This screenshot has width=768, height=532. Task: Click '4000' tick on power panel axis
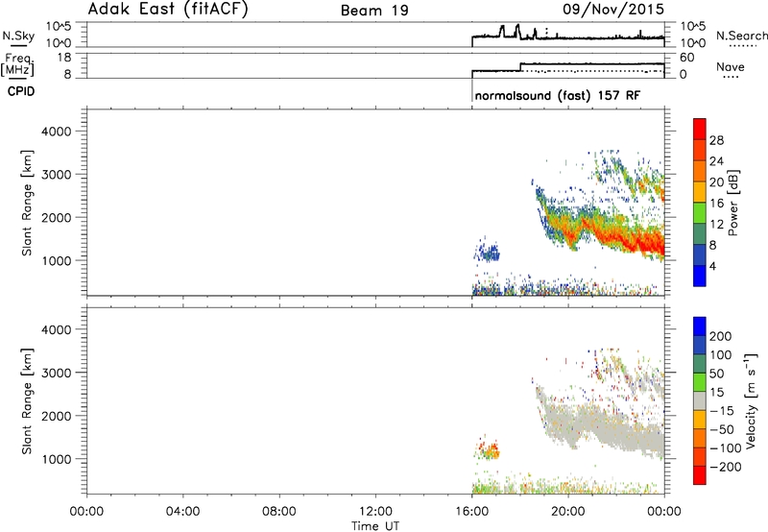point(57,132)
